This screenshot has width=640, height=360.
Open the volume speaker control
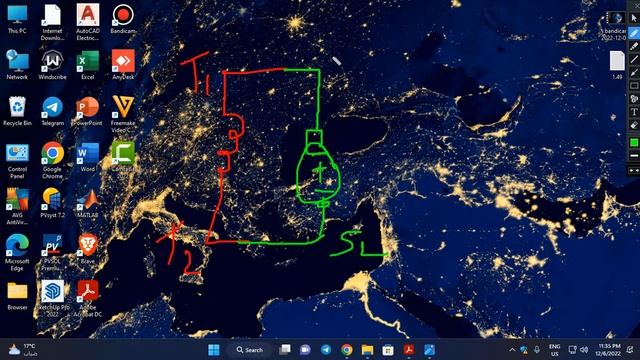tap(584, 350)
